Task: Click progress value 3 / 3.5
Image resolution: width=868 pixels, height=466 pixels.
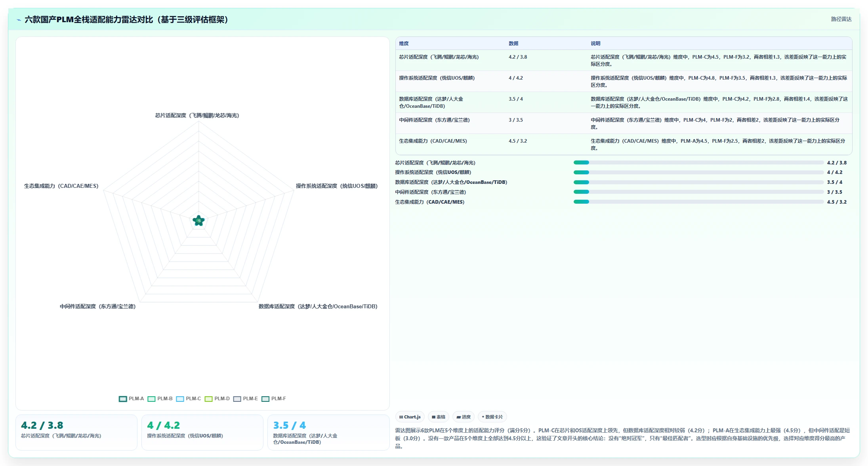Action: 835,192
